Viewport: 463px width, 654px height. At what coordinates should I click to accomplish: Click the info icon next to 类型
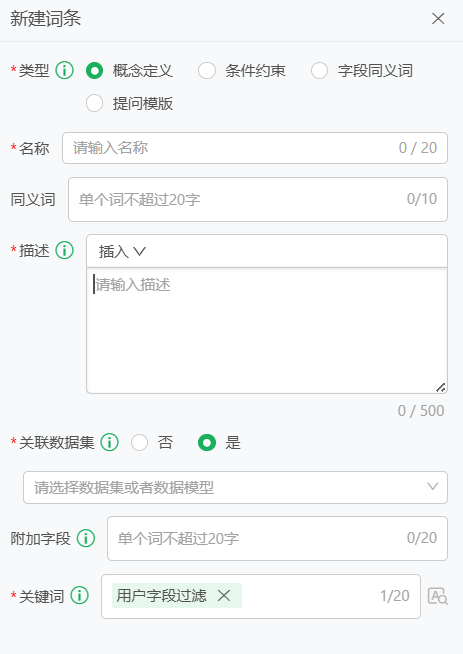(65, 70)
